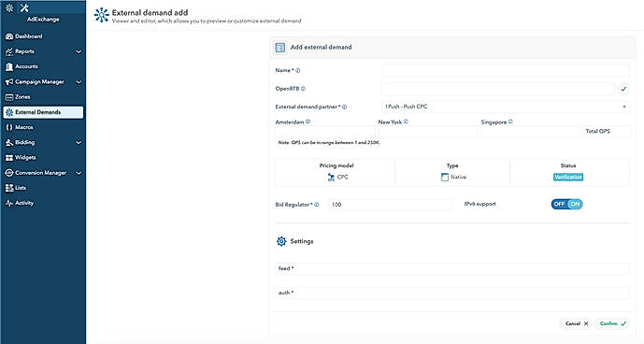
Task: Focus the Bid Regulator field showing 100
Action: 390,205
